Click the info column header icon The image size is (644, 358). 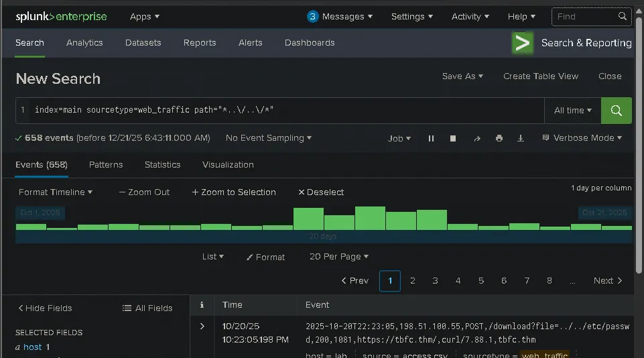pos(202,305)
